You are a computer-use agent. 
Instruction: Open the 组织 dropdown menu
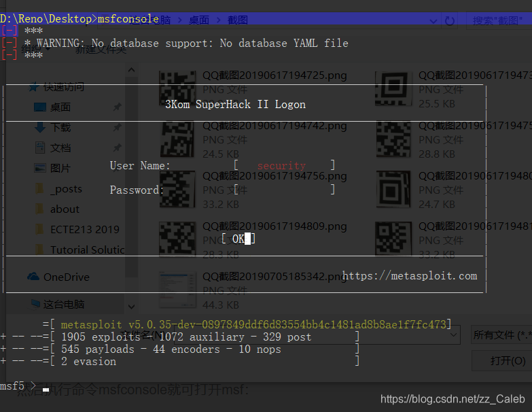pos(36,50)
